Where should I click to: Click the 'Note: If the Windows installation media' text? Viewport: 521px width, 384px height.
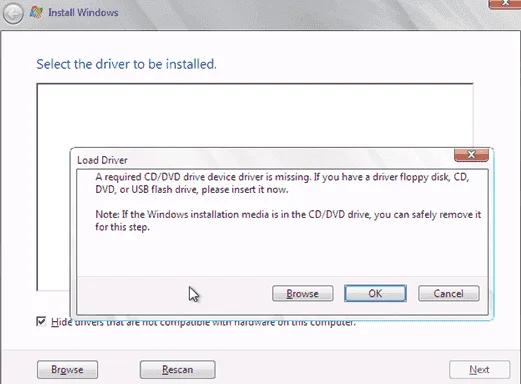tap(288, 220)
